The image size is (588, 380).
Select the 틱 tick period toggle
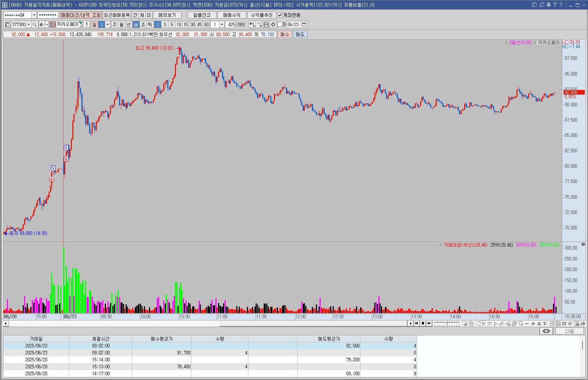point(150,24)
